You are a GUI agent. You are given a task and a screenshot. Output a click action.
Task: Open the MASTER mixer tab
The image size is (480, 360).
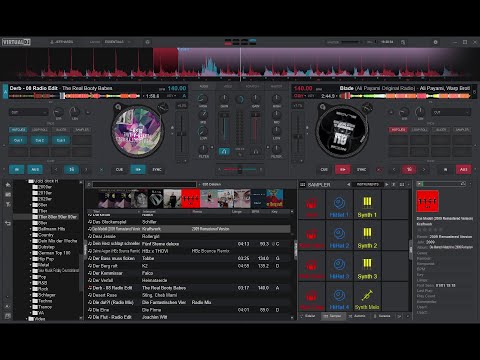click(276, 86)
